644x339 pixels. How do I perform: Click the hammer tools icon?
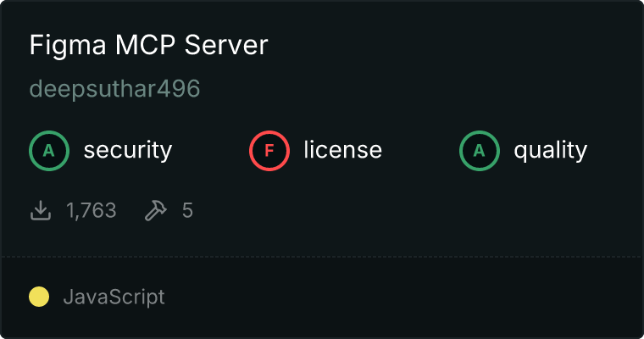[x=155, y=210]
